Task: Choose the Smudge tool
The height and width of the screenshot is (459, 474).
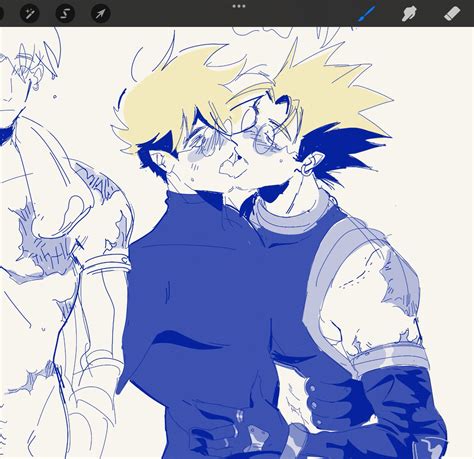Action: click(x=409, y=14)
